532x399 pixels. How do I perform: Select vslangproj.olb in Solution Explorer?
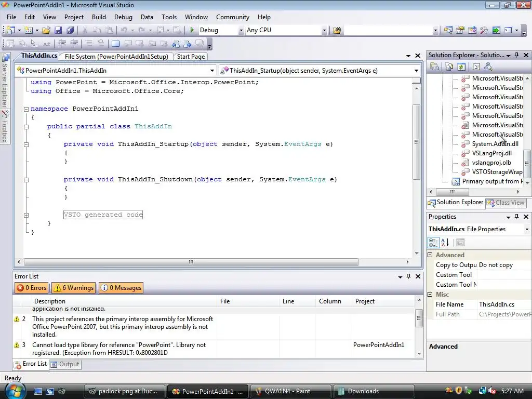491,163
